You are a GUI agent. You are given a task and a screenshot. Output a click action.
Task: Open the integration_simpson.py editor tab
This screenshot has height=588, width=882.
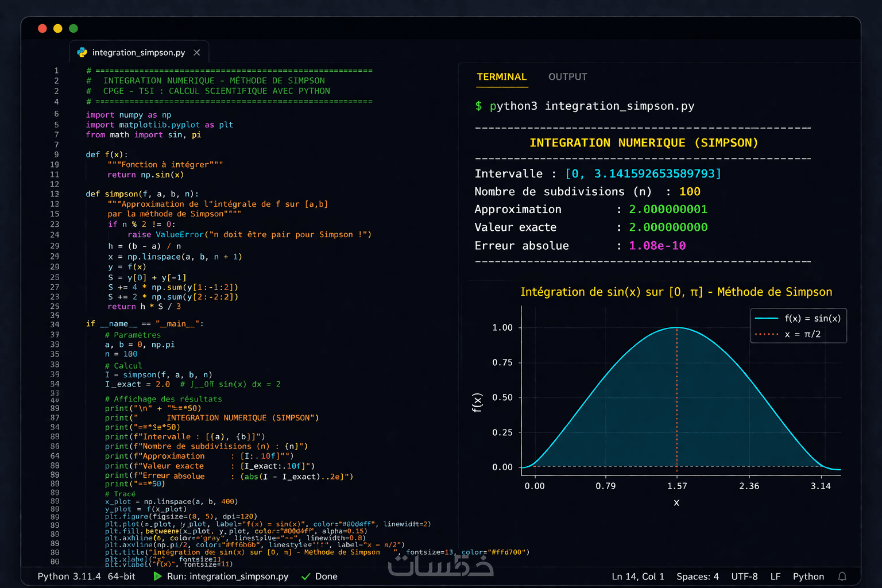tap(138, 52)
